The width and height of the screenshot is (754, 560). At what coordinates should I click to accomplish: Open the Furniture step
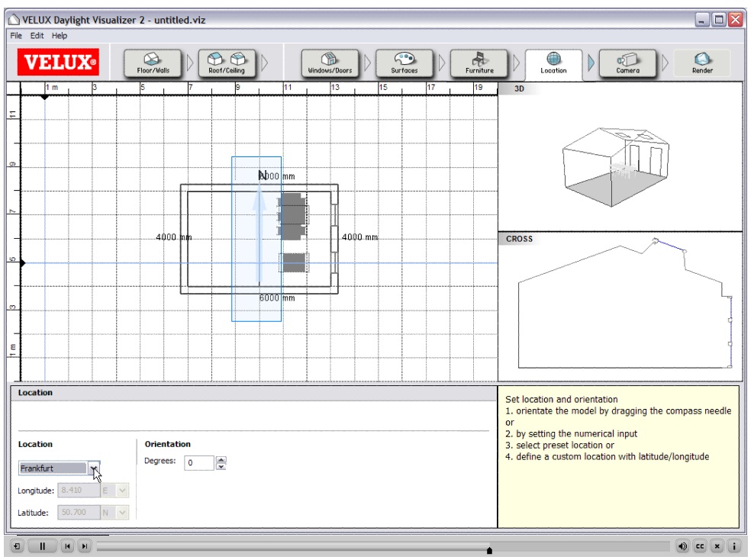click(x=479, y=63)
